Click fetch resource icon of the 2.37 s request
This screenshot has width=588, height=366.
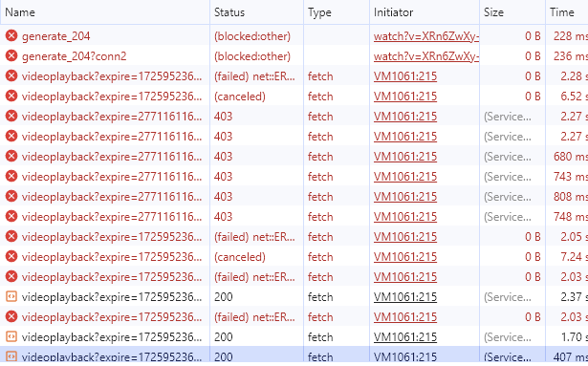coord(11,296)
